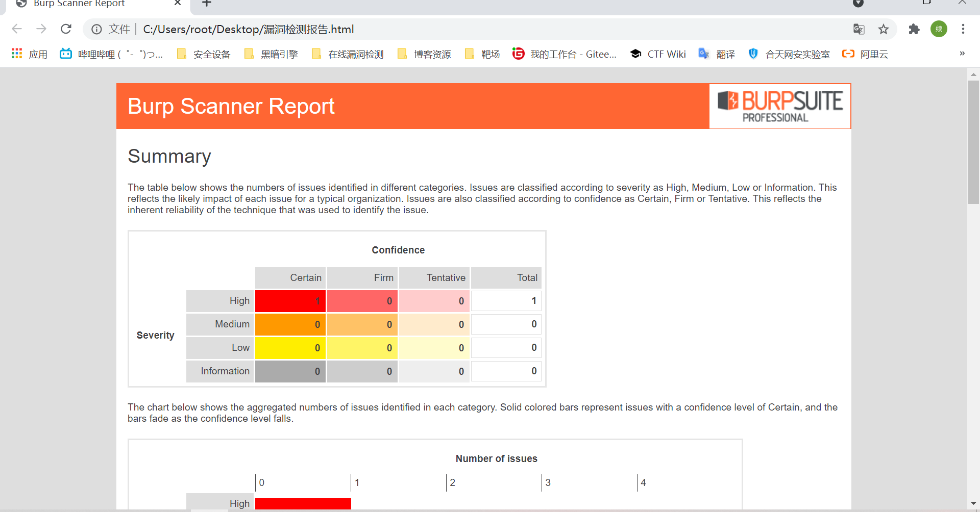This screenshot has width=980, height=512.
Task: Go forward to the next page
Action: 41,29
